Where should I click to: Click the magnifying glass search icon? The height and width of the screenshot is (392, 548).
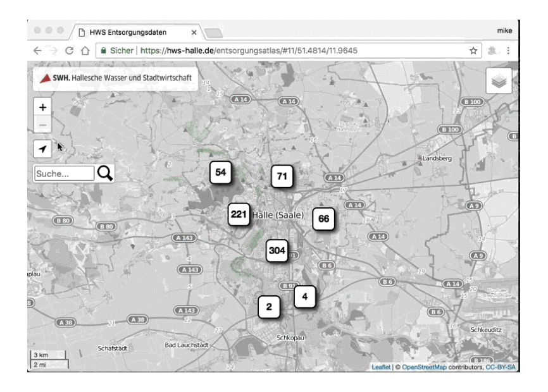click(x=105, y=173)
